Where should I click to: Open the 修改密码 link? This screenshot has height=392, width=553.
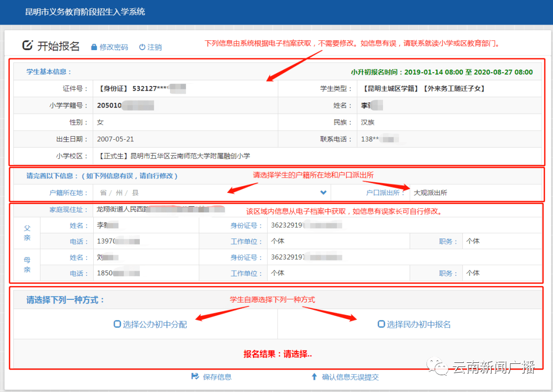114,47
